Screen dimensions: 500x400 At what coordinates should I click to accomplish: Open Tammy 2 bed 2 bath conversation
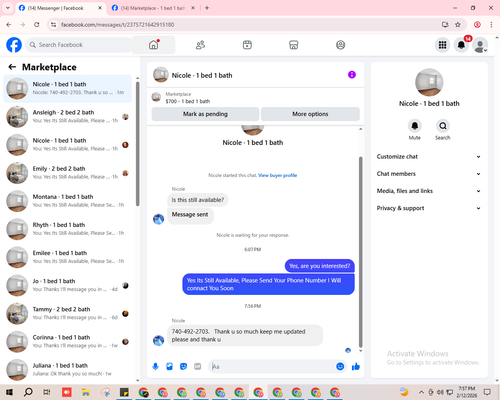click(67, 314)
